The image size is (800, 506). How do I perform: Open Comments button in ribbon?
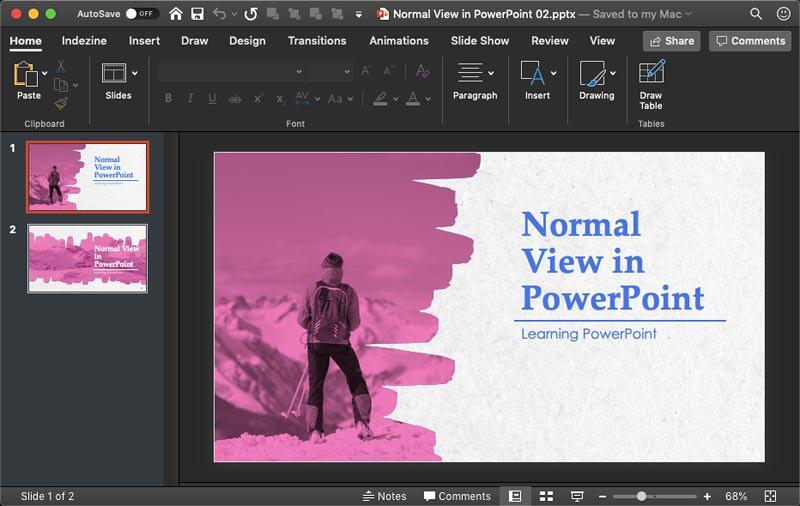[x=750, y=41]
